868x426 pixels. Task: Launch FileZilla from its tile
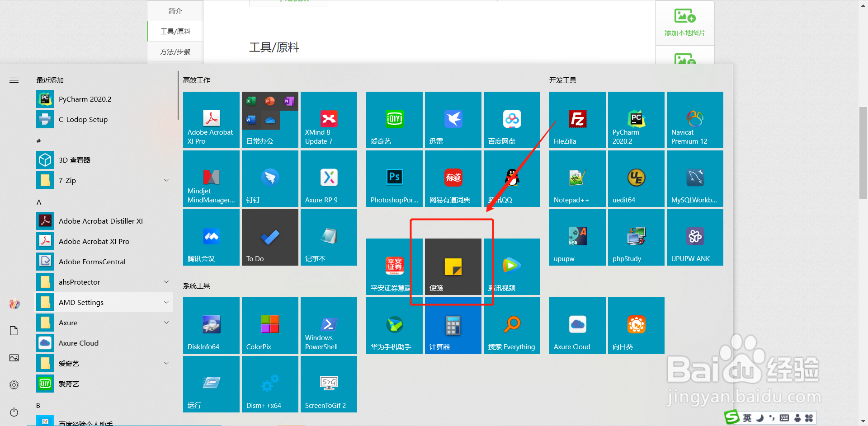pos(577,120)
